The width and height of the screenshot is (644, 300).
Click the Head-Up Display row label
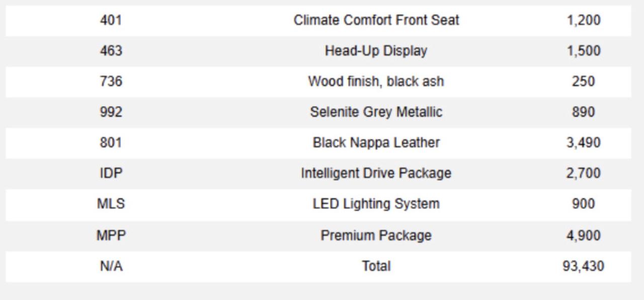376,51
